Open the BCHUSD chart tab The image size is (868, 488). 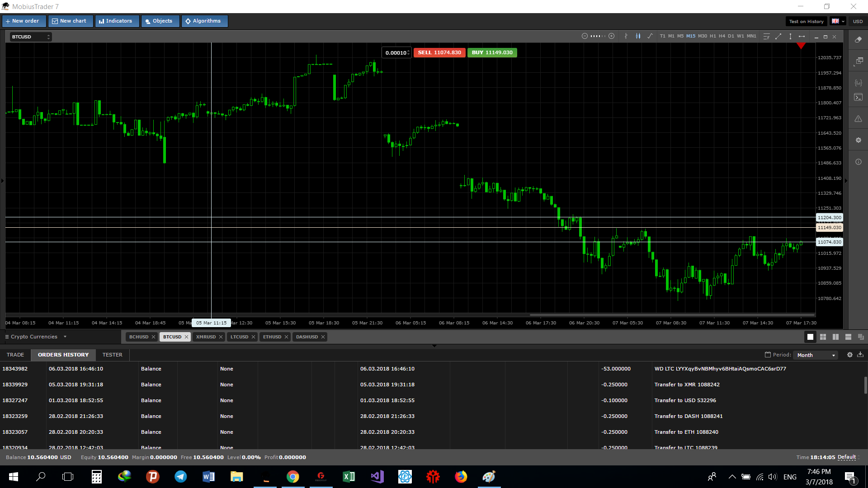(139, 337)
